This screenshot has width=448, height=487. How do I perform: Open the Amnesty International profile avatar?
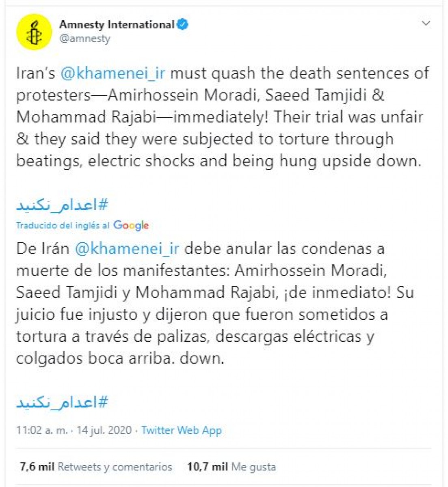pyautogui.click(x=34, y=32)
